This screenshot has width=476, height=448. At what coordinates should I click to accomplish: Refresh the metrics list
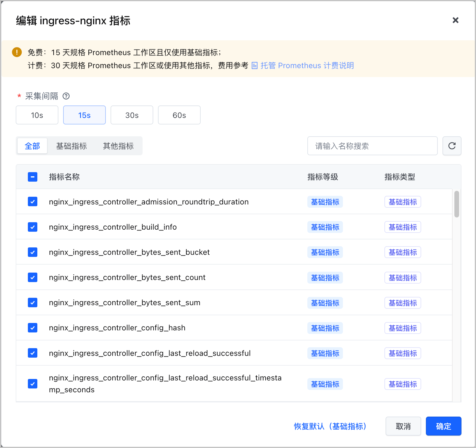[452, 146]
